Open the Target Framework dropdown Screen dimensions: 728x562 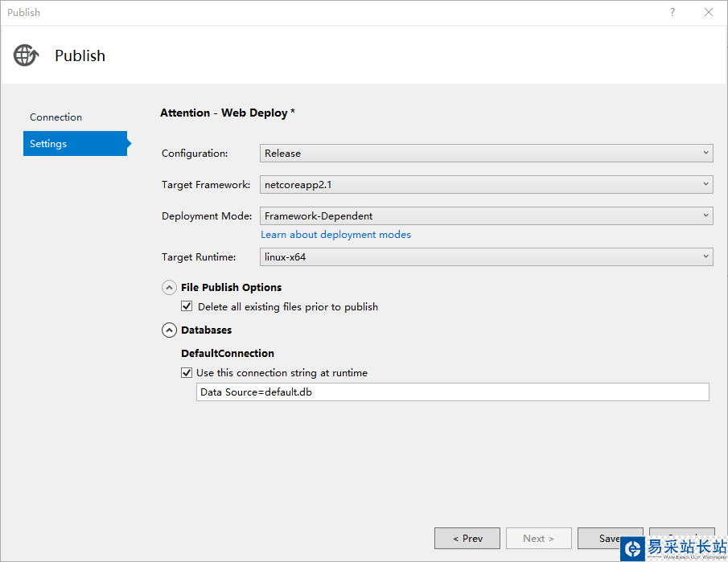(x=487, y=184)
